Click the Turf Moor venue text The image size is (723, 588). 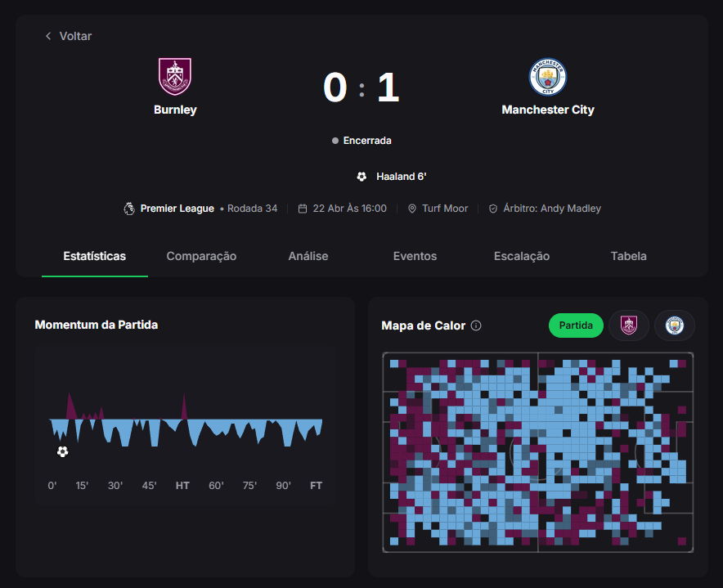point(445,209)
